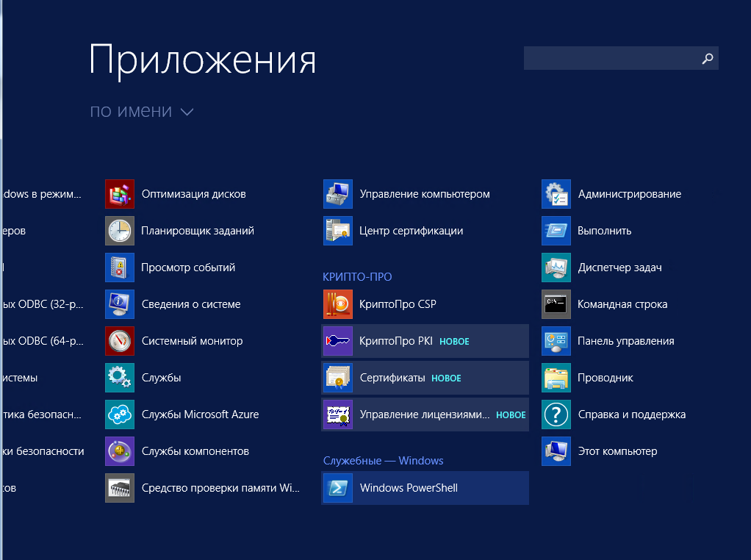Open Центр сертификации icon
The image size is (751, 560).
point(338,231)
